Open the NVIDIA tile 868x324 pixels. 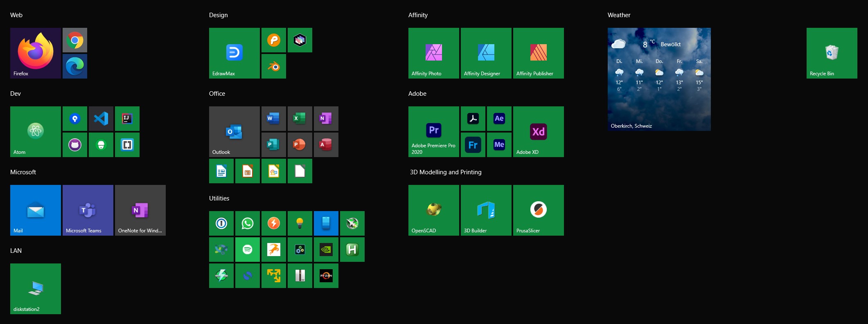pos(326,250)
